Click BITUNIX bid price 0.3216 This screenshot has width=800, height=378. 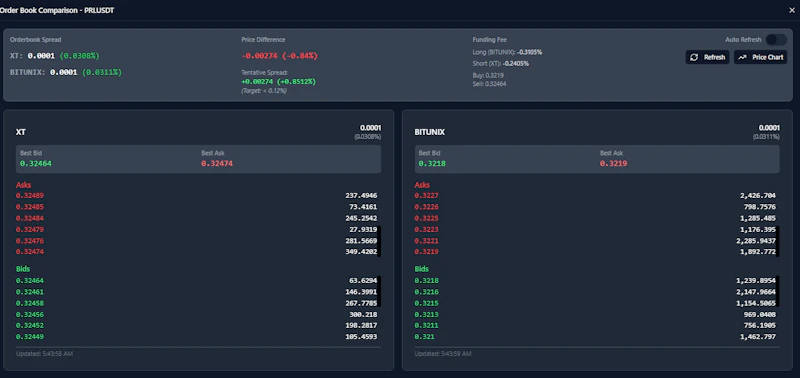[x=427, y=292]
